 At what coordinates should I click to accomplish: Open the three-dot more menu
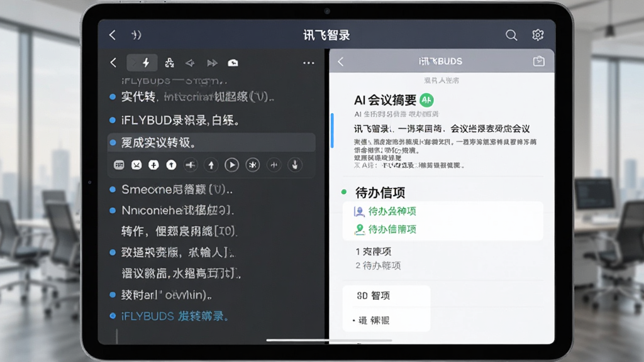pos(308,63)
